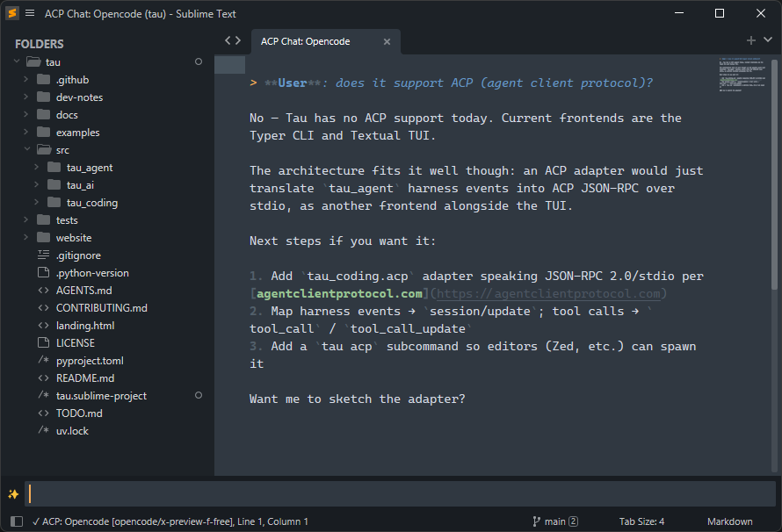
Task: Click the landing.html file icon
Action: 44,326
